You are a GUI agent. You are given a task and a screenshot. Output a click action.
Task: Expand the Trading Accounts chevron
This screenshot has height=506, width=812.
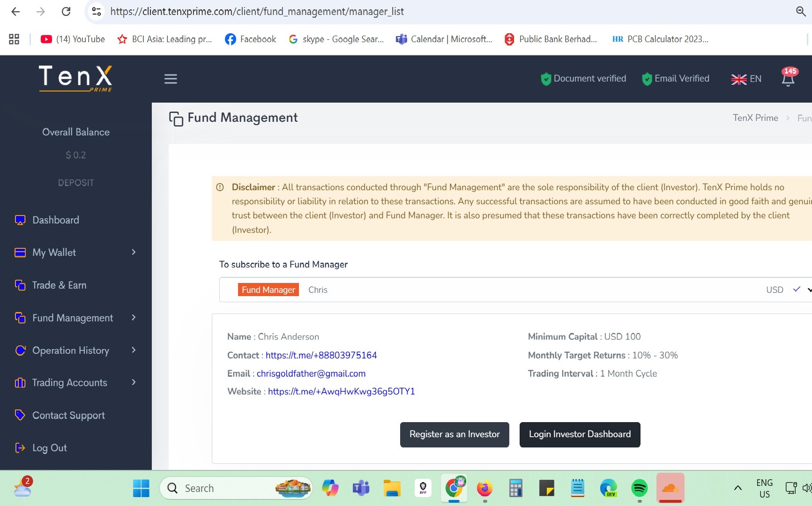pyautogui.click(x=134, y=382)
